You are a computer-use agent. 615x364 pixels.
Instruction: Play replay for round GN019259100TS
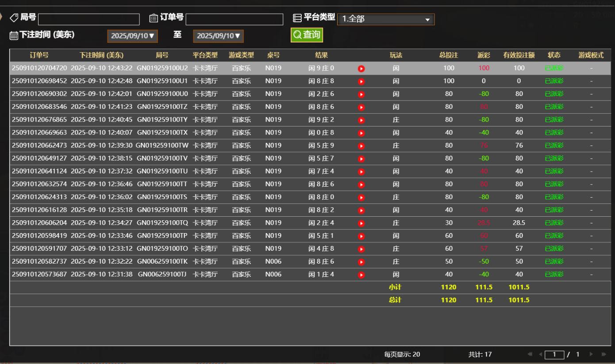(361, 197)
